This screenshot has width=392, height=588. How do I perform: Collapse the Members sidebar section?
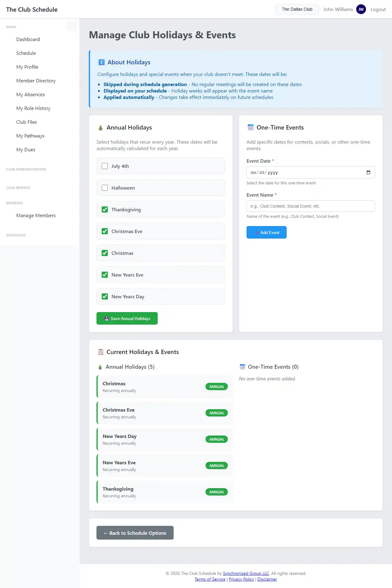14,203
